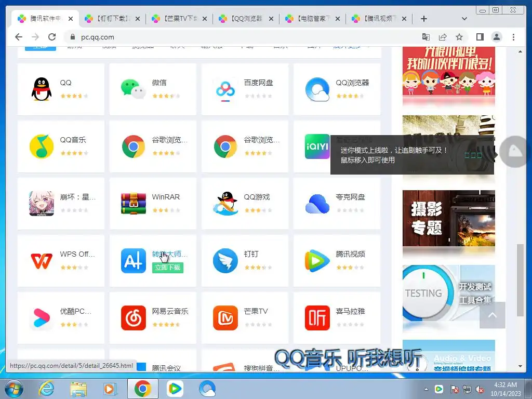Image resolution: width=532 pixels, height=399 pixels.
Task: Bookmark this page with the star icon
Action: (x=459, y=37)
